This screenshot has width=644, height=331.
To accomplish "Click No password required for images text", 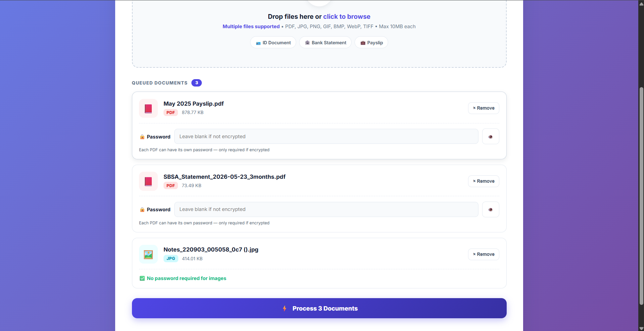I will click(x=187, y=278).
